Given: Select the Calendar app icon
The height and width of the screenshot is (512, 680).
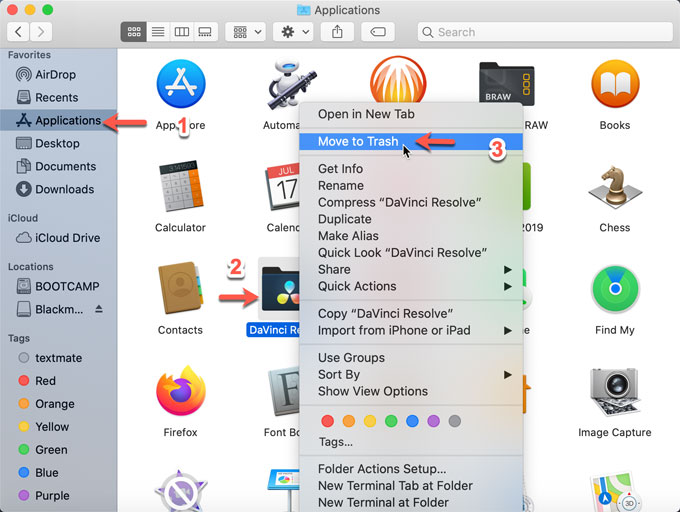Looking at the screenshot, I should coord(282,186).
